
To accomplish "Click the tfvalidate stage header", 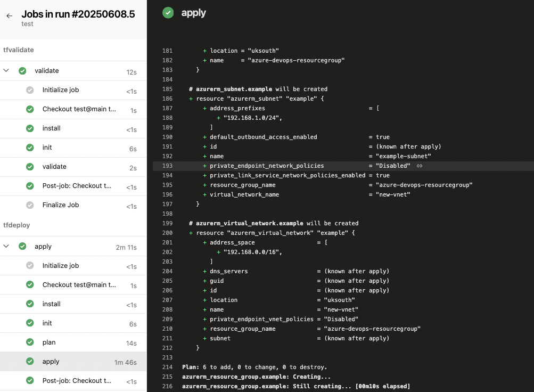I will (19, 50).
